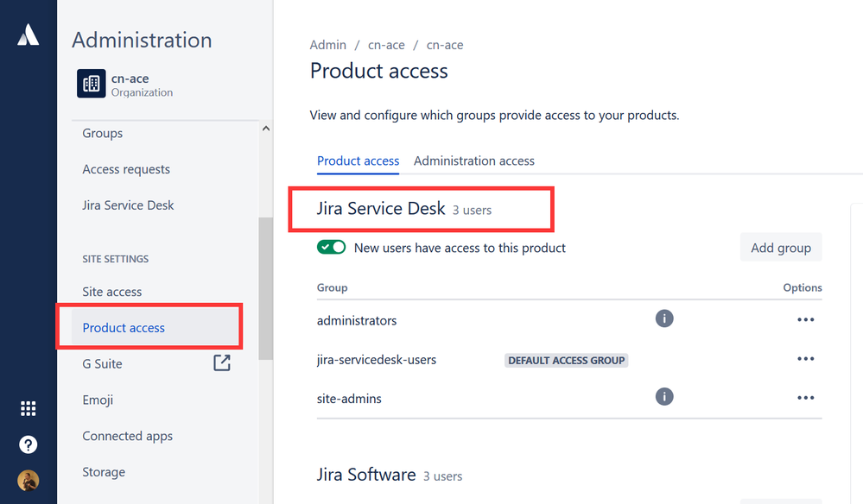Viewport: 863px width, 504px height.
Task: Click the Administration heading in the sidebar
Action: click(142, 40)
